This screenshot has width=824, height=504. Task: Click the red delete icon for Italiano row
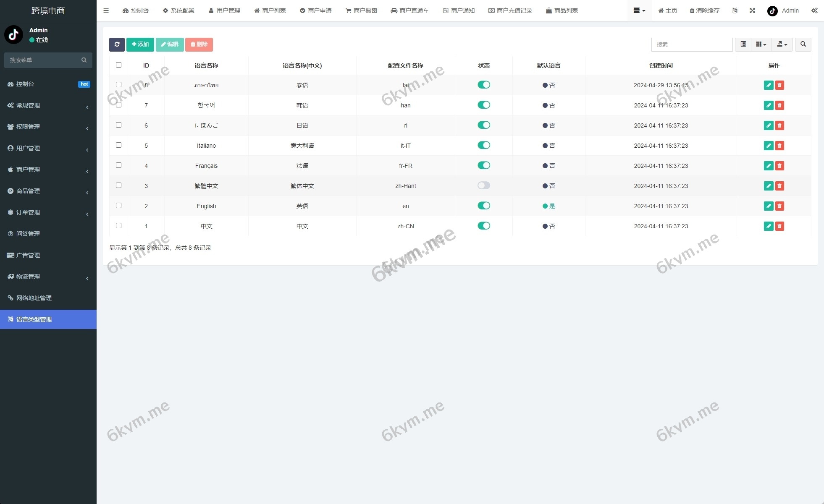click(779, 146)
